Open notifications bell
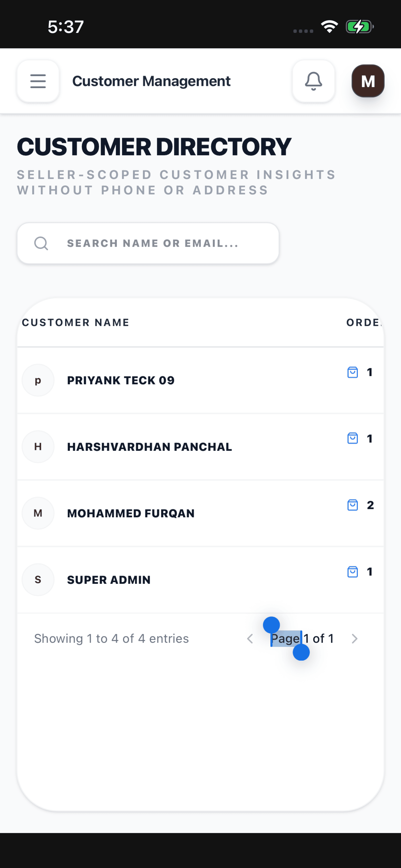The image size is (401, 868). tap(314, 81)
